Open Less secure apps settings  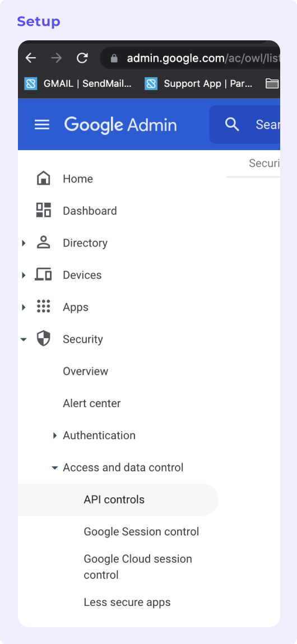click(127, 602)
